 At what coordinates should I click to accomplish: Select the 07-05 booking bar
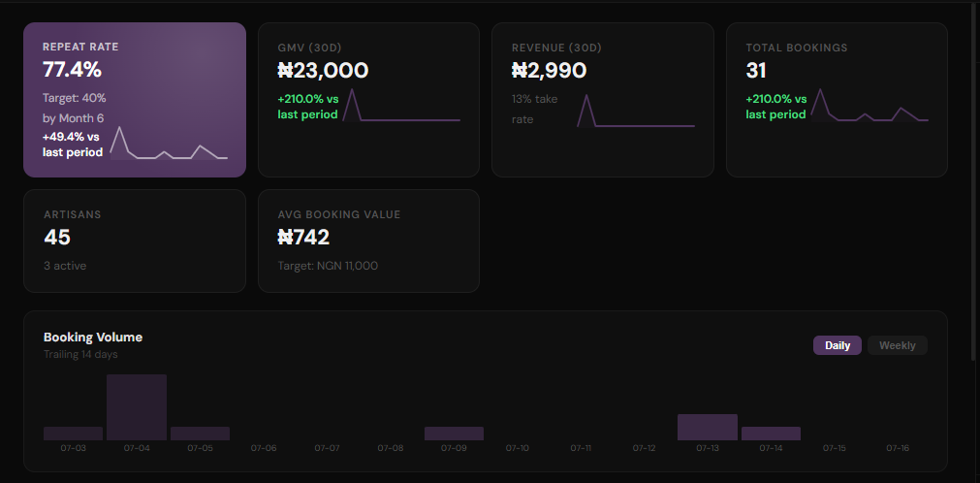point(200,434)
